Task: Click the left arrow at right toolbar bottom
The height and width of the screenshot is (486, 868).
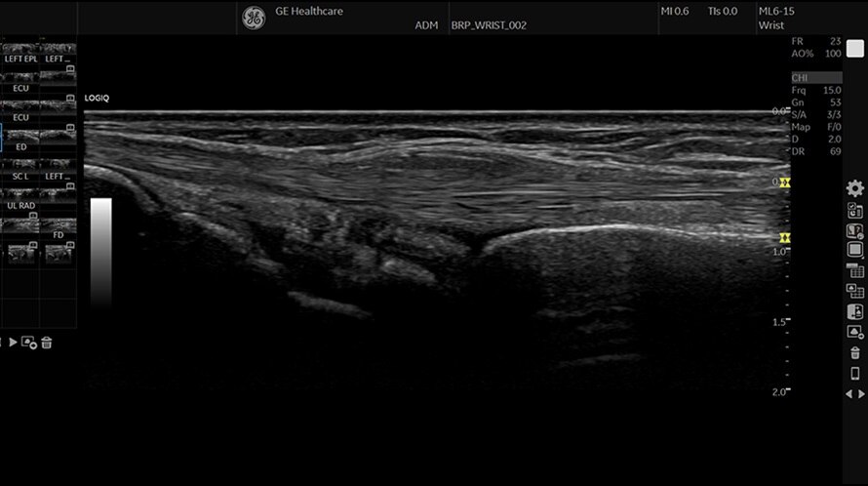Action: coord(849,394)
